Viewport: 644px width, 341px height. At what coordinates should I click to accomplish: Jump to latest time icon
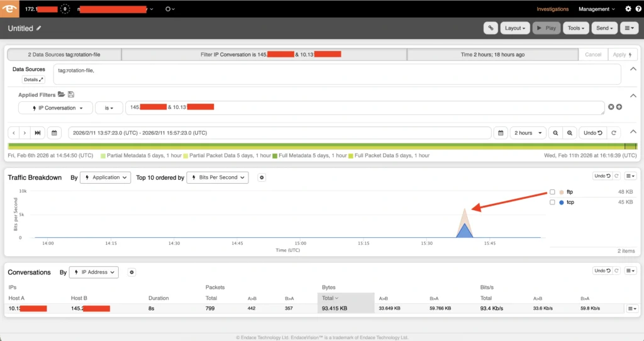[37, 133]
